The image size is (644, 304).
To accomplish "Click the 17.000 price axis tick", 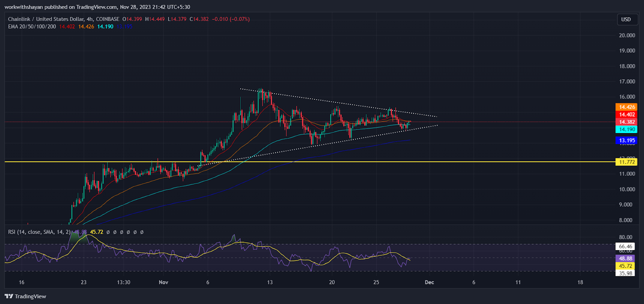I will (627, 82).
